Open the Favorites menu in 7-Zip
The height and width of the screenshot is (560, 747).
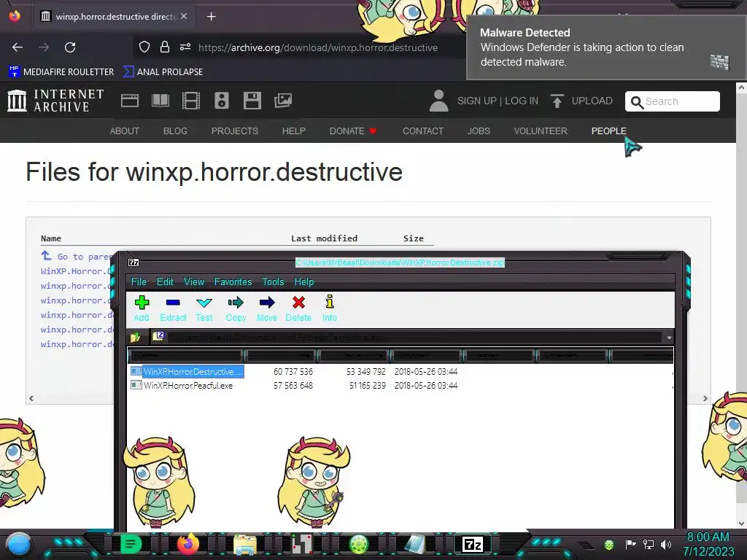tap(233, 282)
